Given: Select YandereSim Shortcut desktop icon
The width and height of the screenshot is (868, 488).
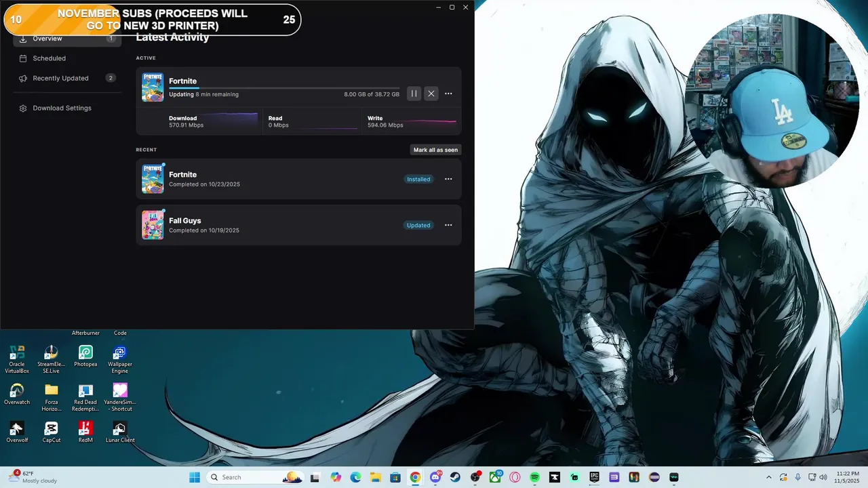Looking at the screenshot, I should pyautogui.click(x=120, y=397).
